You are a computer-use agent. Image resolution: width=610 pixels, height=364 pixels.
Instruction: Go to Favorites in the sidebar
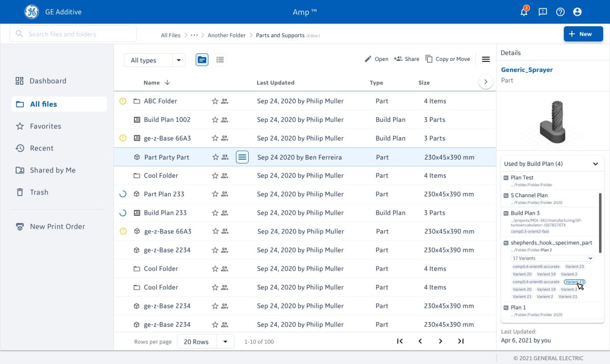tap(45, 126)
